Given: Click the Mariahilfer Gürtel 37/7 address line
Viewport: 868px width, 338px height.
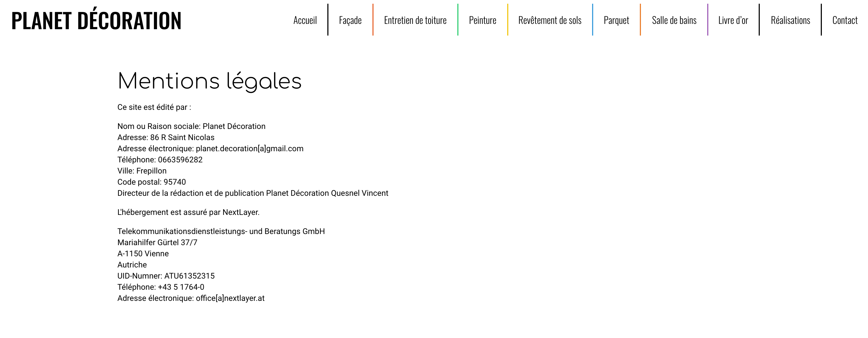Looking at the screenshot, I should (157, 243).
